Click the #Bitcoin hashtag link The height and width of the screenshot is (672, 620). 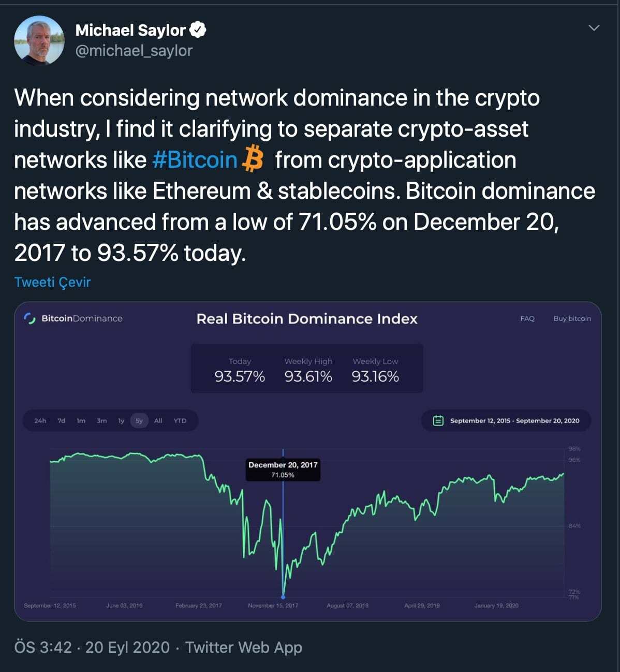(195, 160)
